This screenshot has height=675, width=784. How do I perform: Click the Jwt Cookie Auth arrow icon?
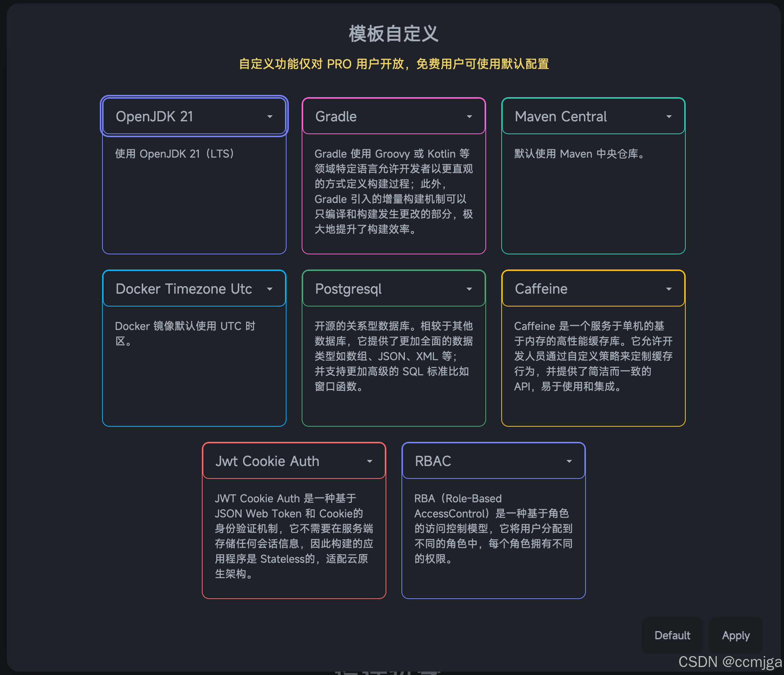coord(370,461)
